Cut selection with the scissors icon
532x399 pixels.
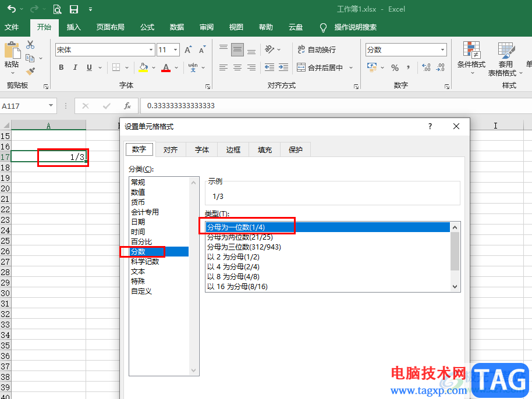[x=30, y=44]
